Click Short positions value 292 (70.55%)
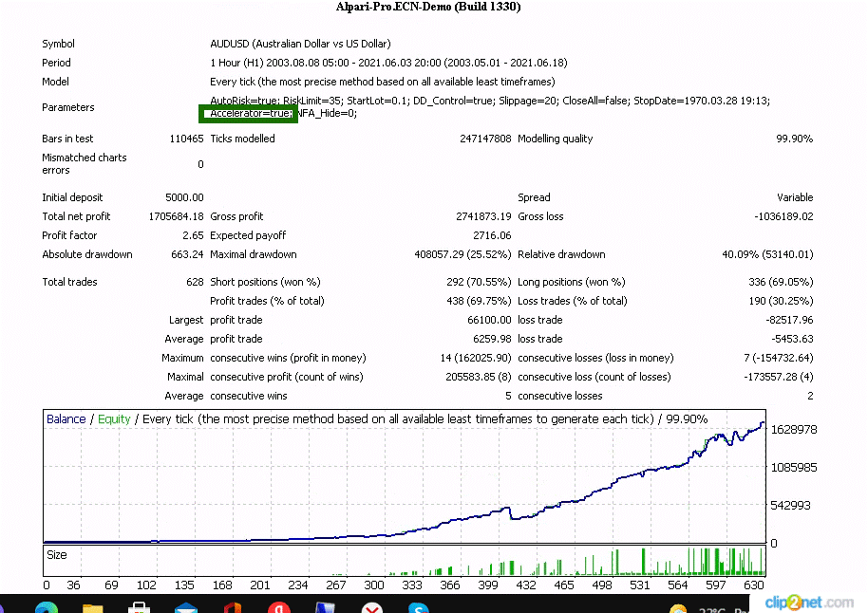Screen dimensions: 868x613 pos(479,282)
